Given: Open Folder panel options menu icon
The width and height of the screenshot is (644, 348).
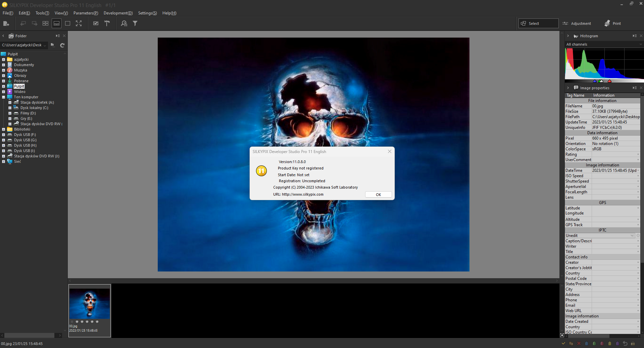Looking at the screenshot, I should pos(58,36).
